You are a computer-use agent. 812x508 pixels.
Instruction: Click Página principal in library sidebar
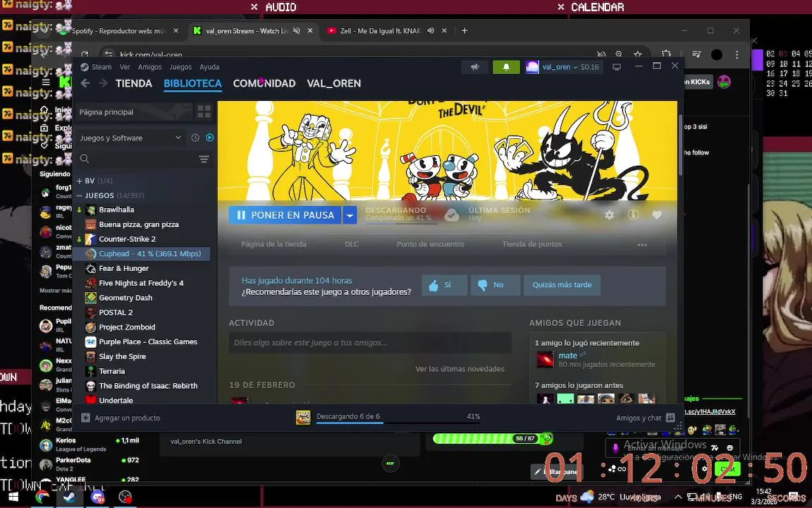(134, 112)
